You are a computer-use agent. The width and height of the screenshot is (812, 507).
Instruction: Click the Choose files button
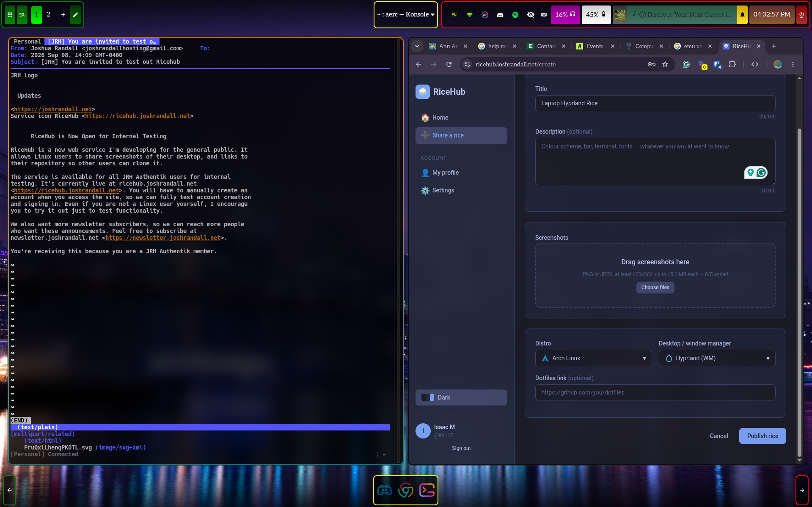(655, 288)
